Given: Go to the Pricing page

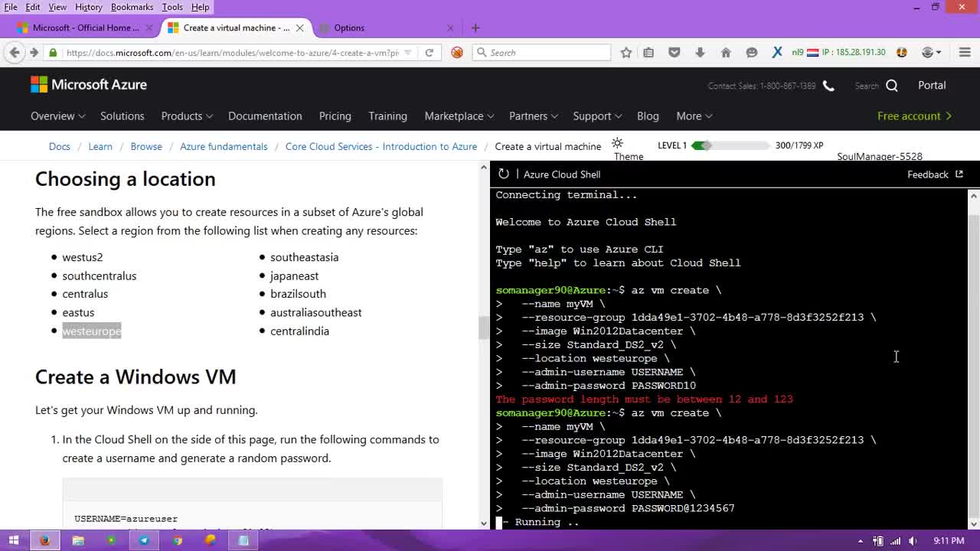Looking at the screenshot, I should [x=335, y=116].
